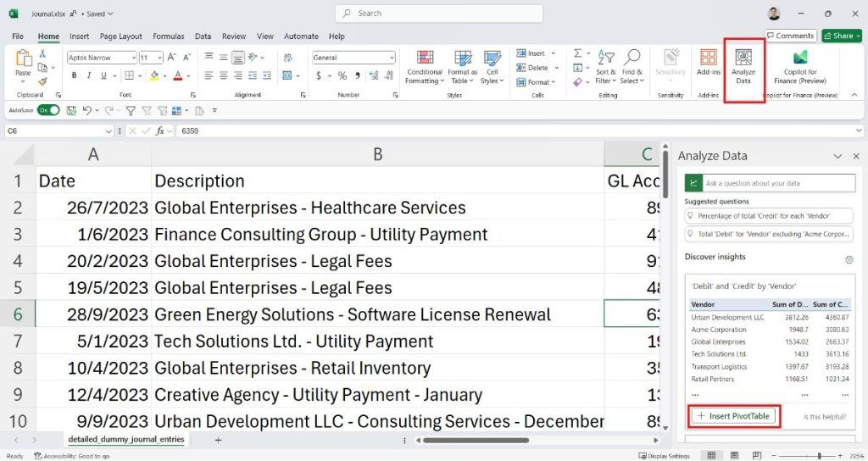Expand Format as Table dropdown
Image resolution: width=868 pixels, height=461 pixels.
[x=462, y=67]
